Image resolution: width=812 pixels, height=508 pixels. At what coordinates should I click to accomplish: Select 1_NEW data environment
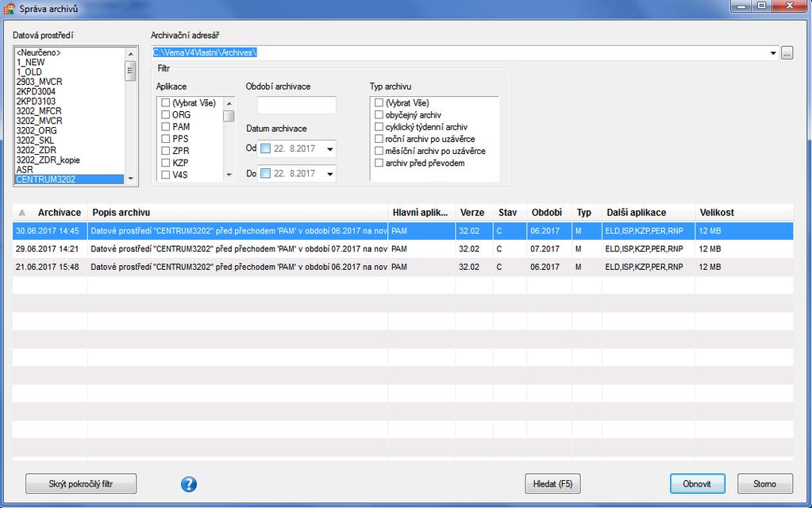click(x=69, y=62)
